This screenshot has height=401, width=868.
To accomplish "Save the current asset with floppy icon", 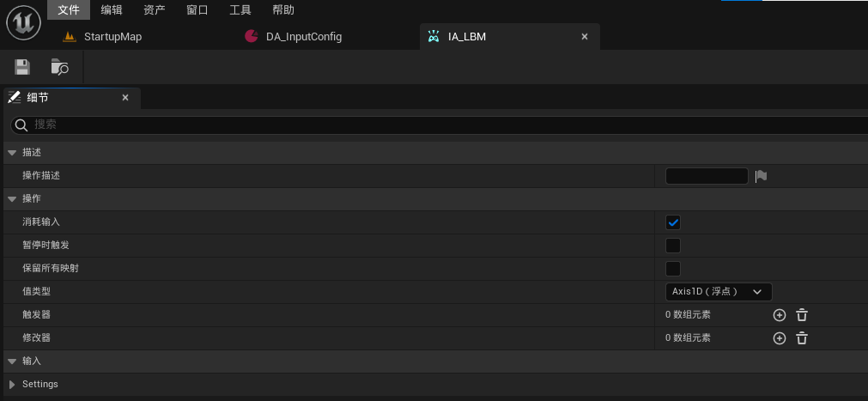I will 22,67.
